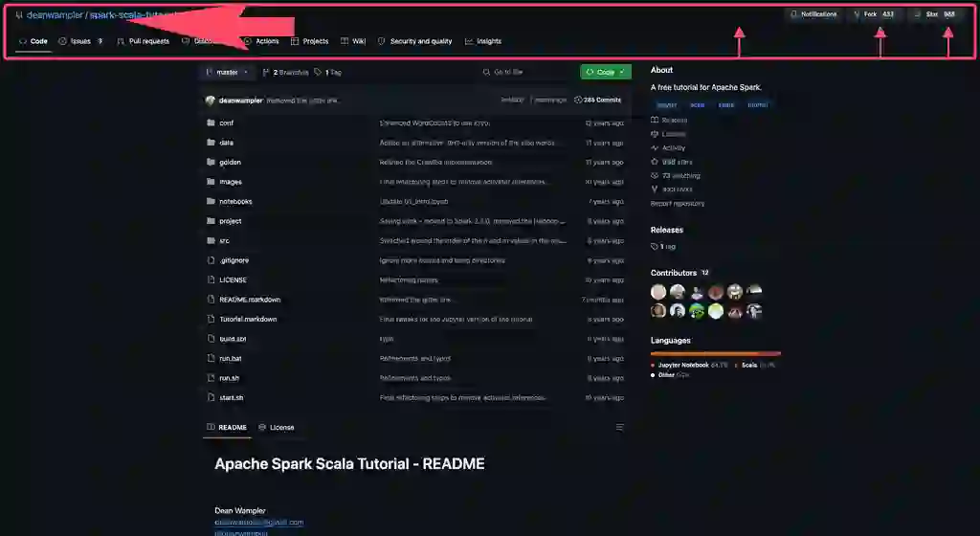
Task: Click the run.bat file icon
Action: tap(211, 358)
